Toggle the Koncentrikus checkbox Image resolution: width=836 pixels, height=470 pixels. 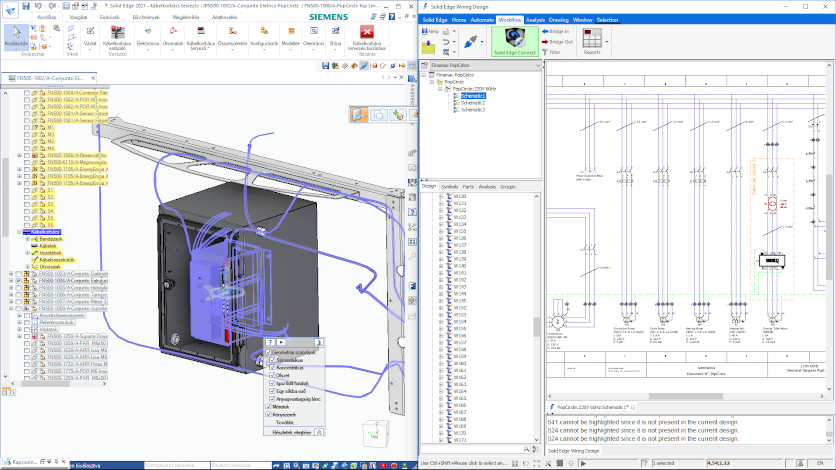click(x=272, y=368)
